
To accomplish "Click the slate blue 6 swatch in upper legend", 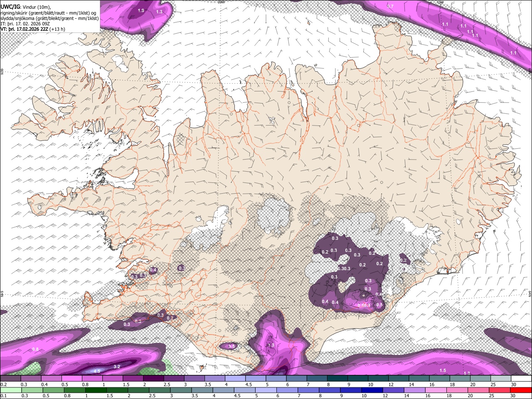I will pyautogui.click(x=297, y=378).
